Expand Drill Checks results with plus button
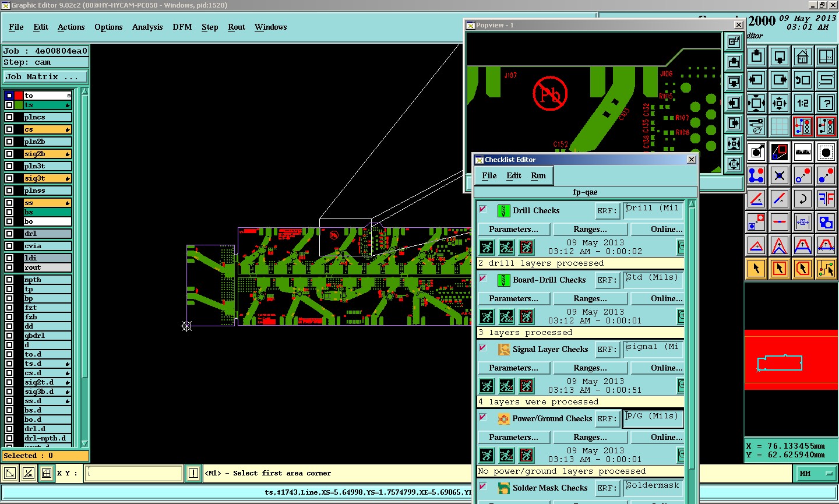The width and height of the screenshot is (839, 504). pos(681,247)
